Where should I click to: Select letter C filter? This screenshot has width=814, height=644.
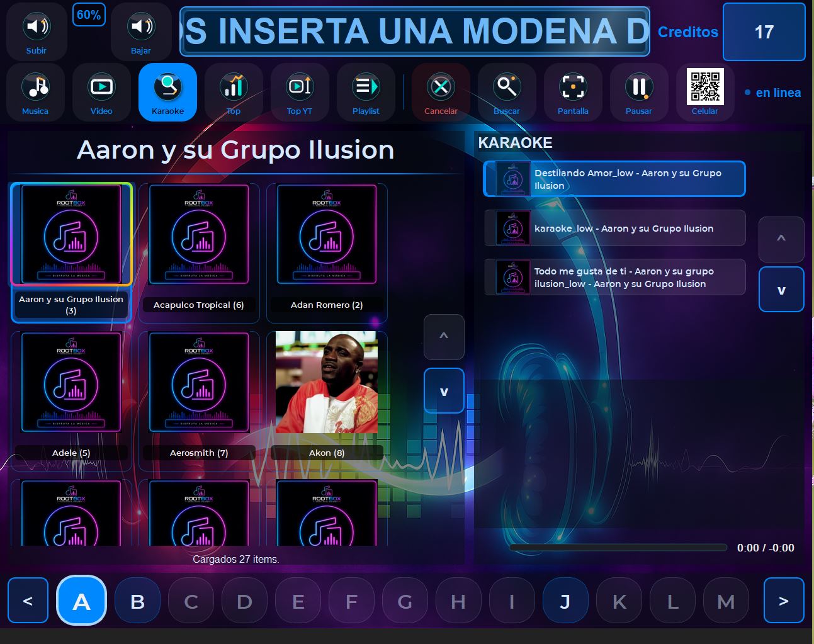pos(191,601)
